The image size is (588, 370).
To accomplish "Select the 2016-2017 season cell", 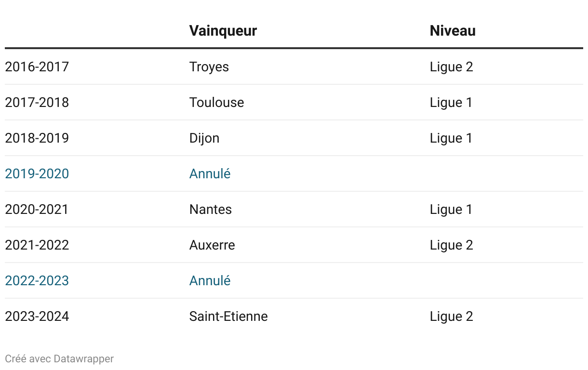I will 37,66.
